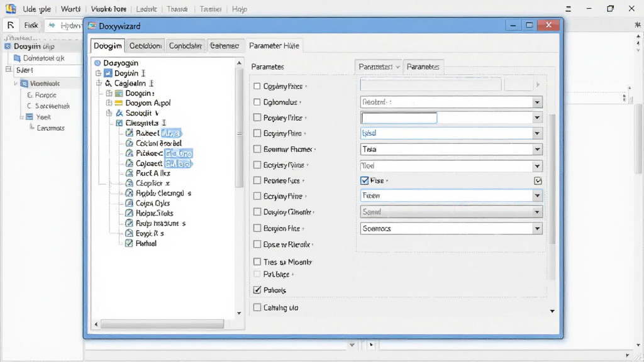The image size is (644, 362).
Task: Switch to the Dobgim tab
Action: pyautogui.click(x=108, y=45)
